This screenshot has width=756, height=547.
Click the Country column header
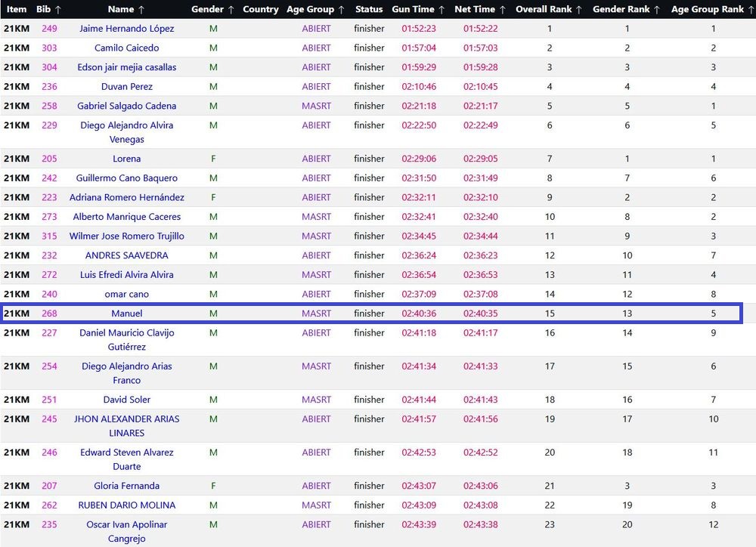coord(261,9)
